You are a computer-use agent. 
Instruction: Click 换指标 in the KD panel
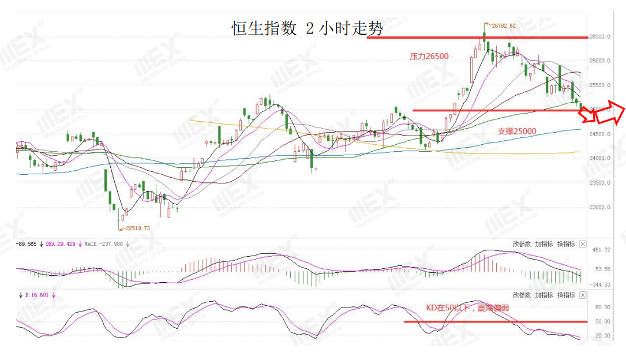pos(566,295)
